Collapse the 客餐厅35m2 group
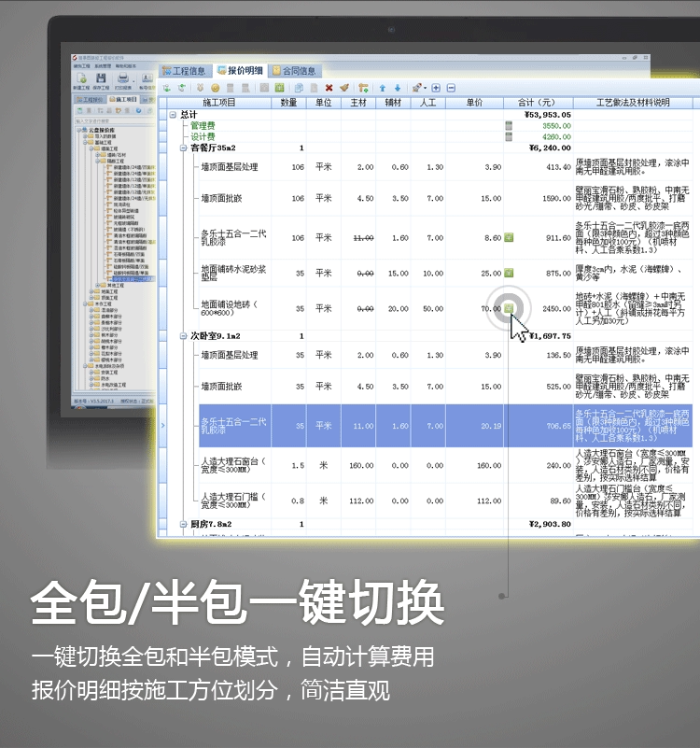 coord(183,148)
